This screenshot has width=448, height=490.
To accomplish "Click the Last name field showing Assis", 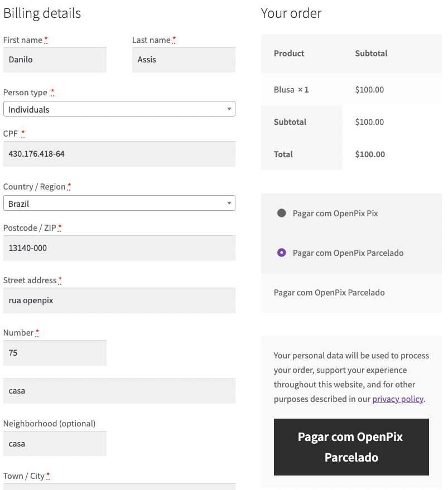I will pyautogui.click(x=183, y=60).
